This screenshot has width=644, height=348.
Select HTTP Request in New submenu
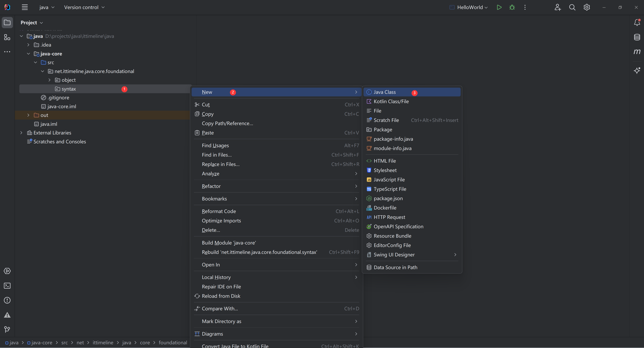[x=412, y=217]
